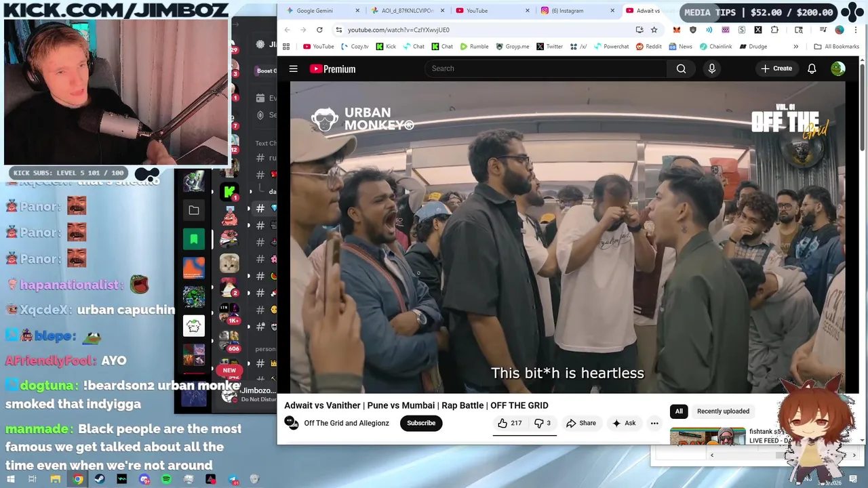Reload the YouTube page
Image resolution: width=868 pixels, height=488 pixels.
pos(319,30)
